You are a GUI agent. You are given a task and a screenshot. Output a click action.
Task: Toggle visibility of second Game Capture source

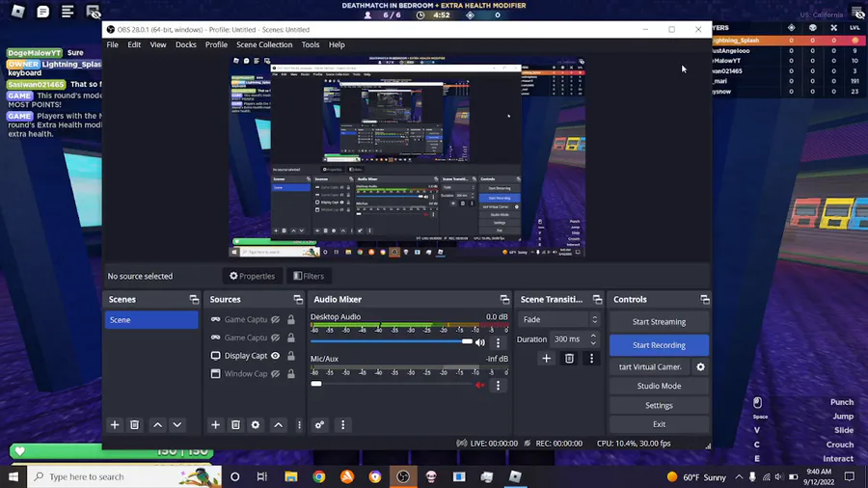pyautogui.click(x=275, y=338)
